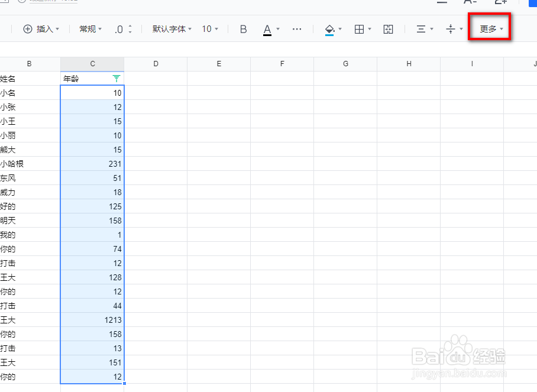The width and height of the screenshot is (537, 392).
Task: Select the cell with name 小张
Action: [x=30, y=107]
